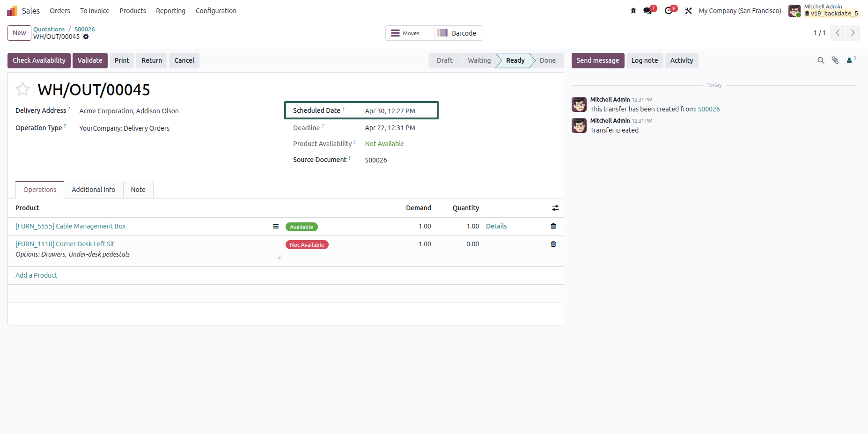This screenshot has width=868, height=434.
Task: Go to next record arrow
Action: 853,33
